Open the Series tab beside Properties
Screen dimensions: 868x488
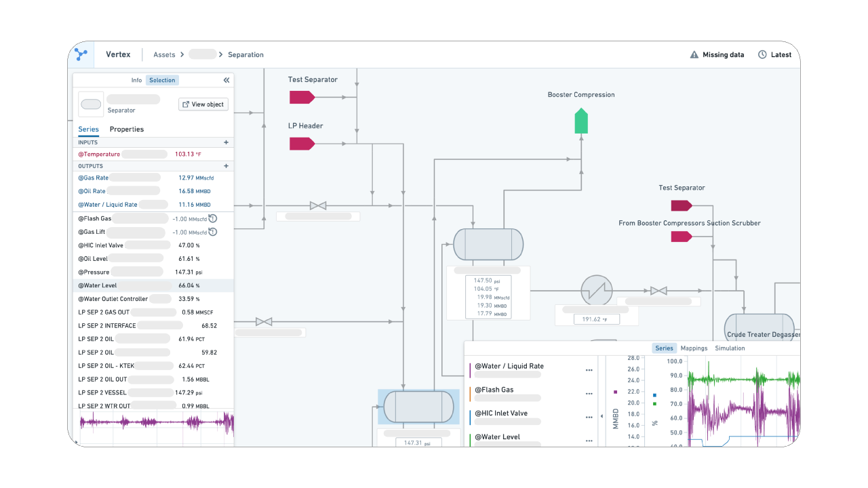(x=88, y=129)
